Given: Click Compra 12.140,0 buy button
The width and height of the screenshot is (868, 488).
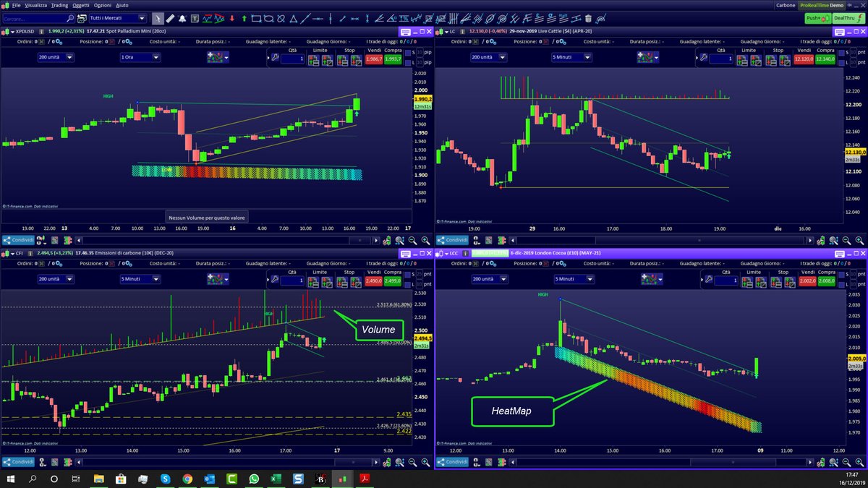Looking at the screenshot, I should (x=825, y=59).
